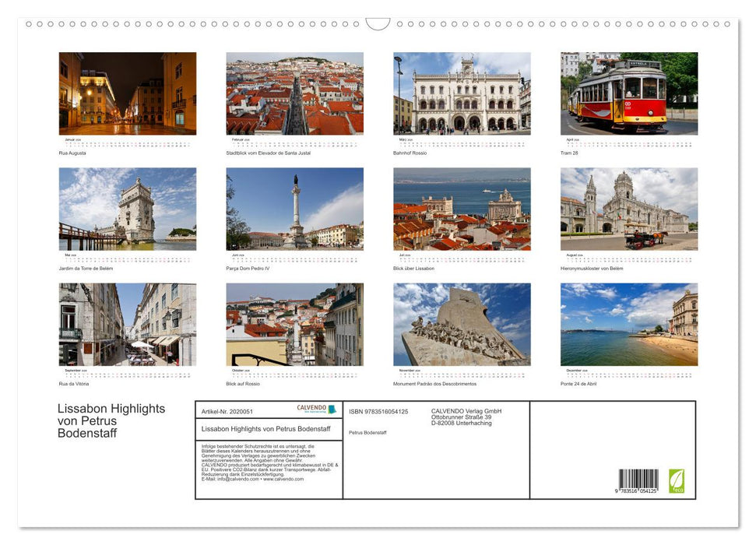
Task: Open the Rua da Vitória September image
Action: click(127, 325)
